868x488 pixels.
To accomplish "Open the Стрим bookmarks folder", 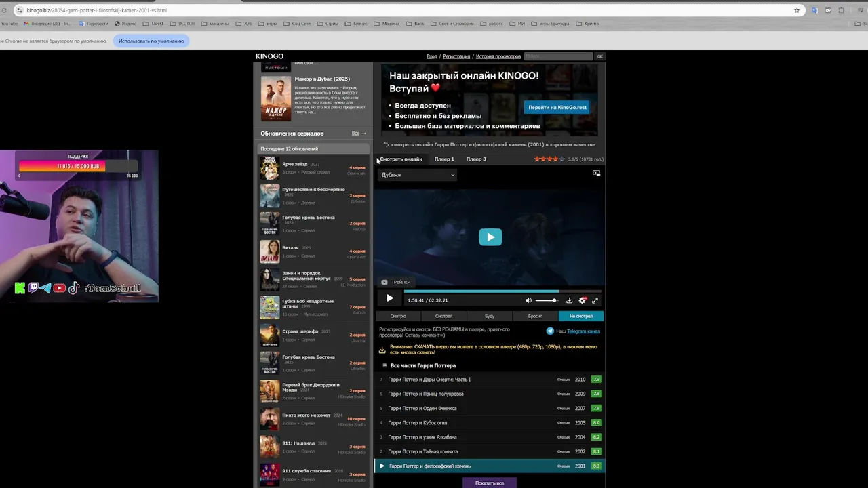I will (328, 24).
